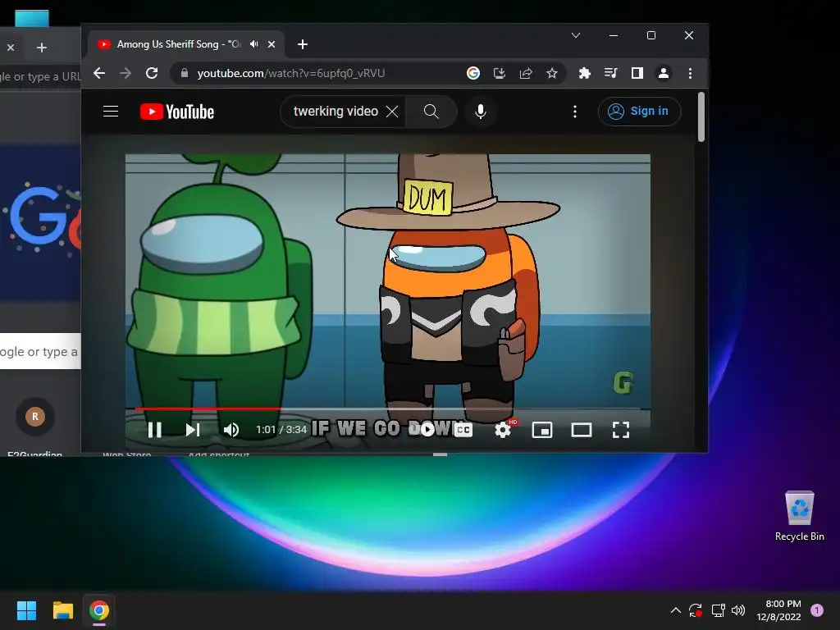Open volume control in system tray
The image size is (840, 630).
pos(738,610)
